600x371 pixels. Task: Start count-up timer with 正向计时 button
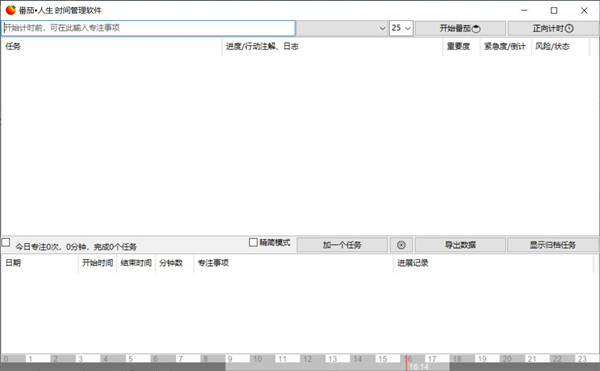pos(553,28)
